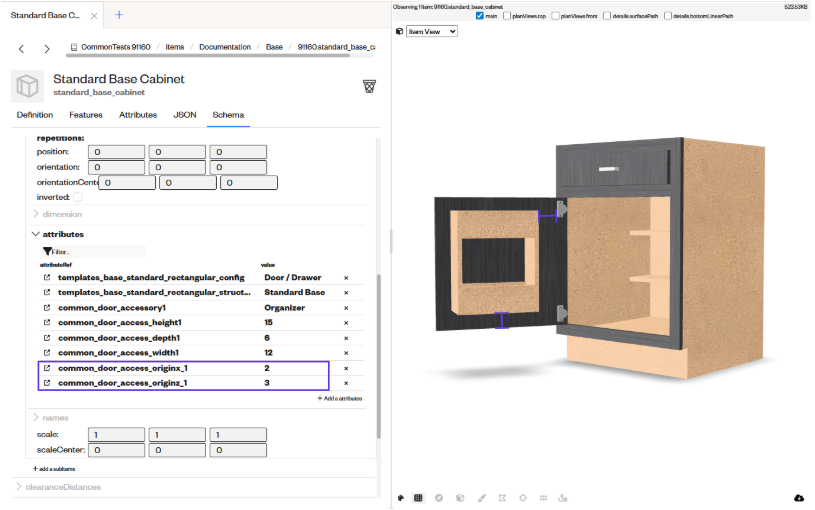
Task: Remove the Door / Drawer config attribute
Action: (346, 278)
